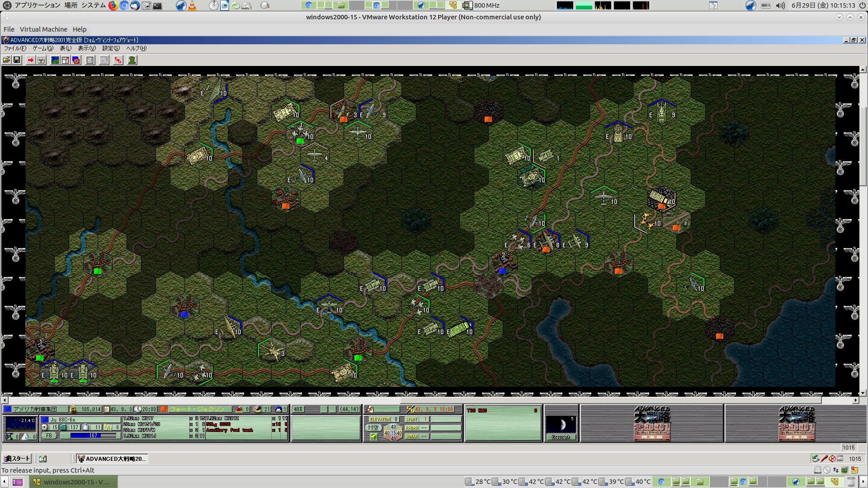Screen dimensions: 868x488
Task: Open the Virtual Machine menu
Action: [x=43, y=29]
